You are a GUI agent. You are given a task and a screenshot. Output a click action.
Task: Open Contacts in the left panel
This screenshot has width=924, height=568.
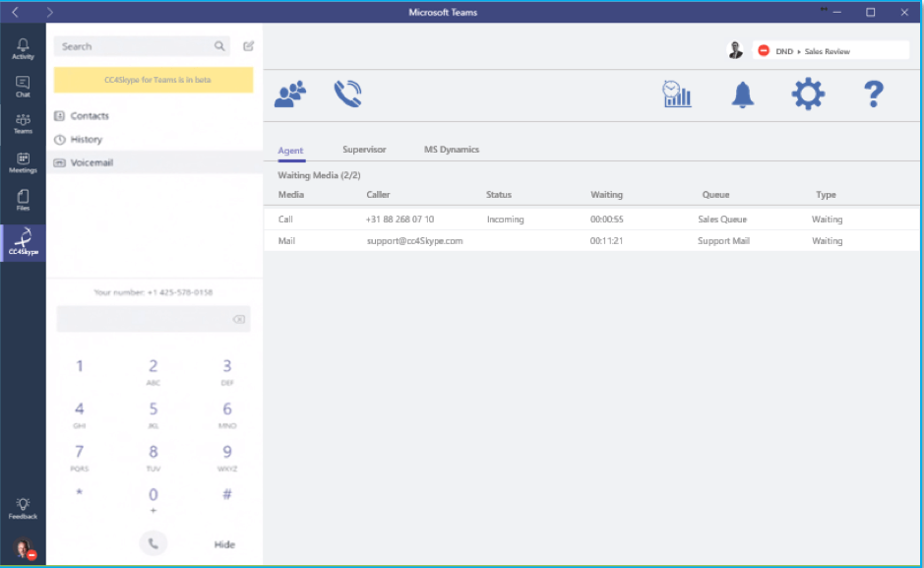154,115
